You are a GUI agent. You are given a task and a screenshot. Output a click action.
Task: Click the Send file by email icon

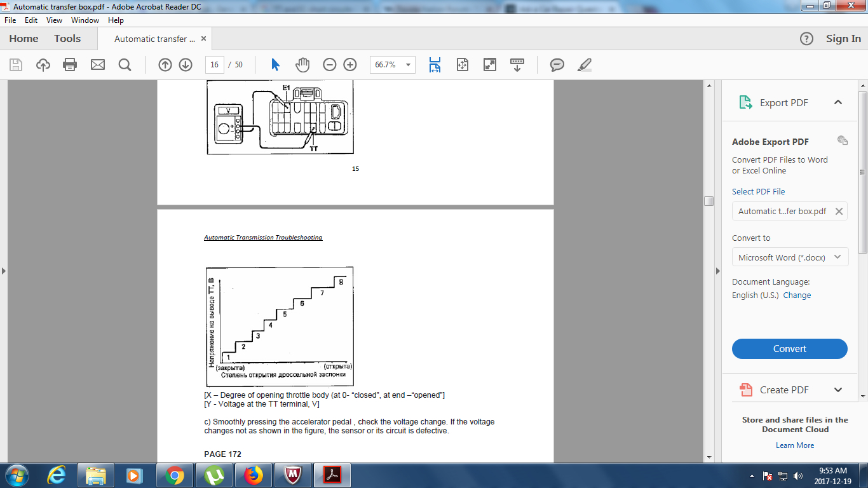point(97,65)
